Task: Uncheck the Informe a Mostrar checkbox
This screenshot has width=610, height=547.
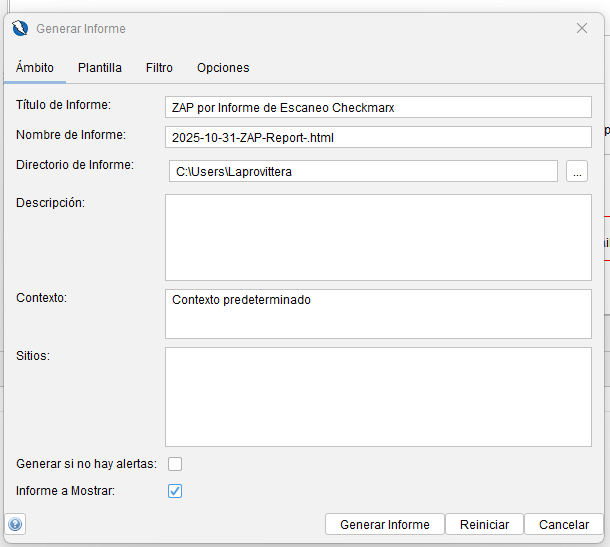Action: [x=175, y=491]
